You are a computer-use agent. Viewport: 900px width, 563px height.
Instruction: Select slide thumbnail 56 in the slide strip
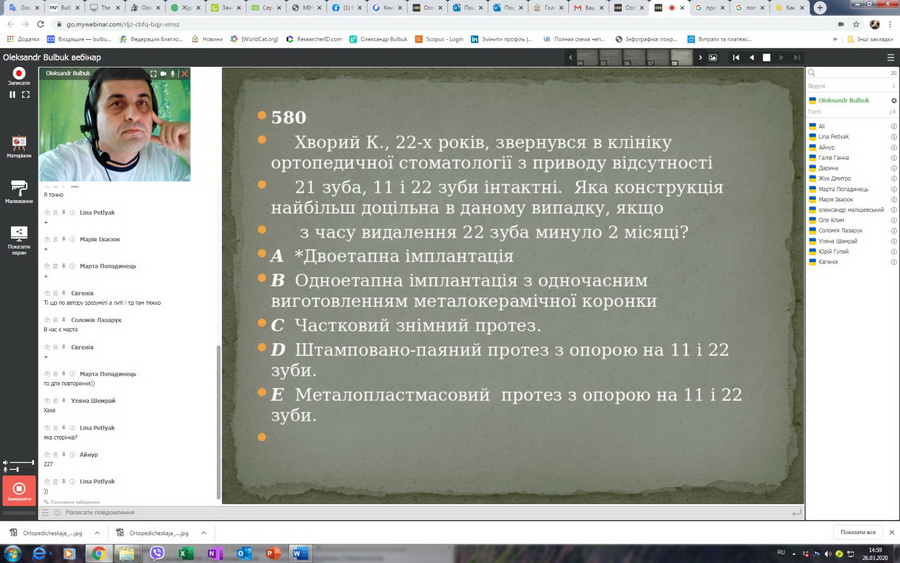630,58
